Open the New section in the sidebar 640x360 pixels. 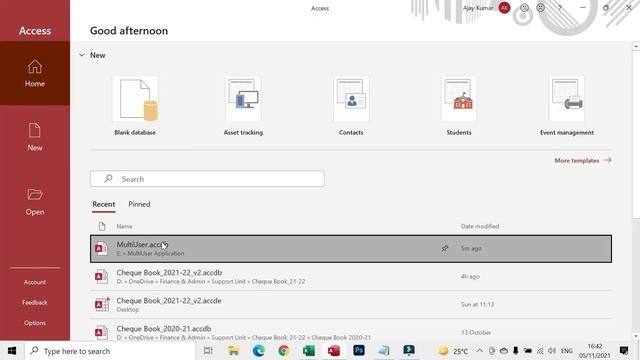pyautogui.click(x=35, y=138)
